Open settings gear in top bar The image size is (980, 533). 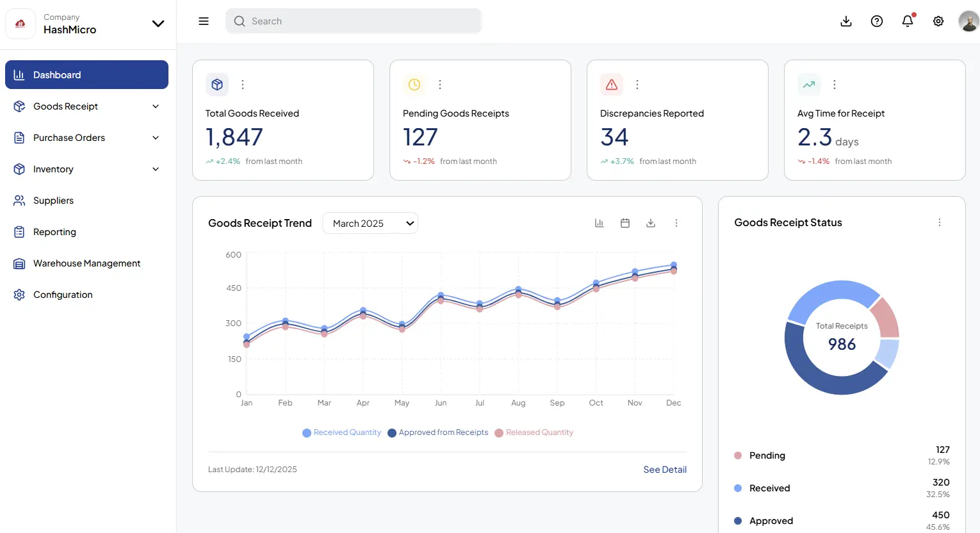click(938, 21)
